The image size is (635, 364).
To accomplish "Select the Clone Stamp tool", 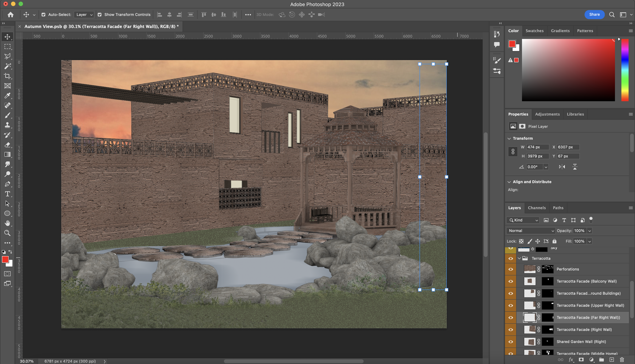I will point(7,125).
